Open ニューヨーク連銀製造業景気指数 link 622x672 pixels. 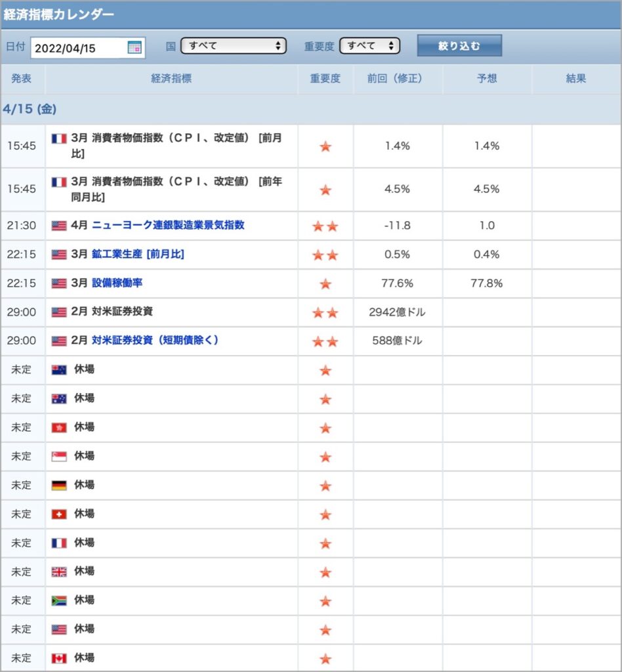click(168, 225)
